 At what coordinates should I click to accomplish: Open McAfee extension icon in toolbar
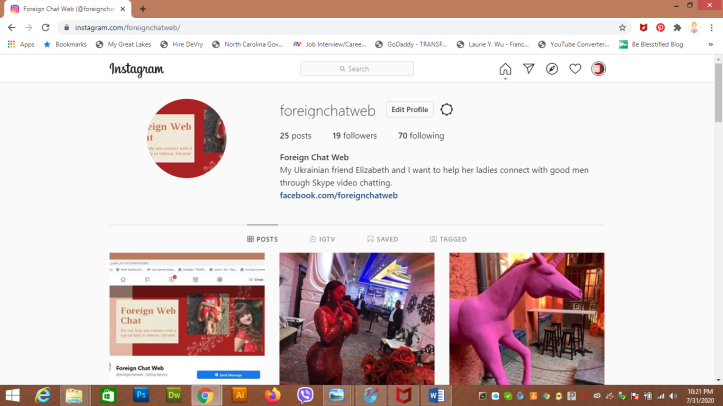pos(643,28)
